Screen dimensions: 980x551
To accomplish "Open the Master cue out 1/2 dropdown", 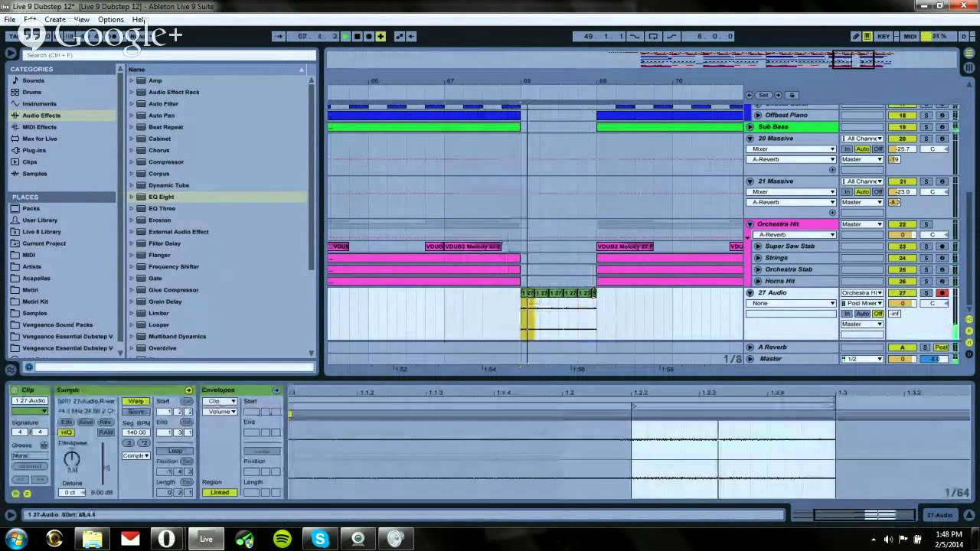I will click(x=862, y=359).
